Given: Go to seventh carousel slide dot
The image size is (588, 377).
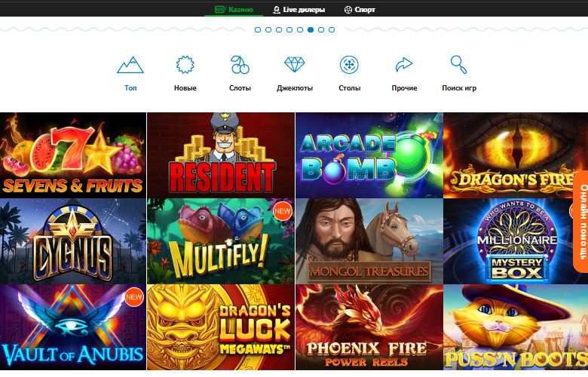Looking at the screenshot, I should pyautogui.click(x=321, y=29).
